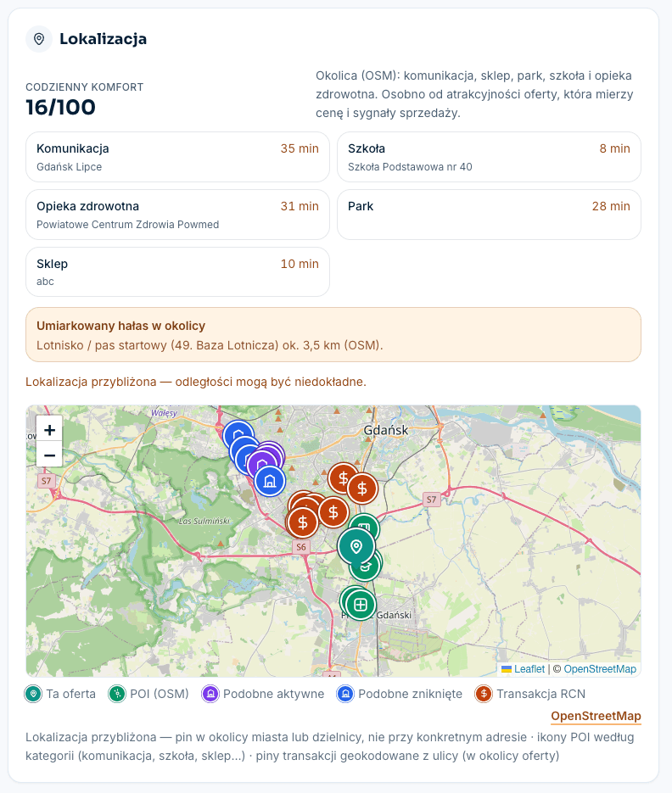Image resolution: width=672 pixels, height=793 pixels.
Task: Click the orange approximate location warning above map
Action: [x=196, y=382]
